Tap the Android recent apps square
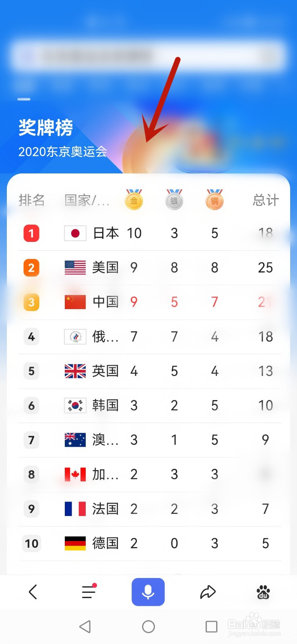Image resolution: width=297 pixels, height=644 pixels. click(211, 626)
